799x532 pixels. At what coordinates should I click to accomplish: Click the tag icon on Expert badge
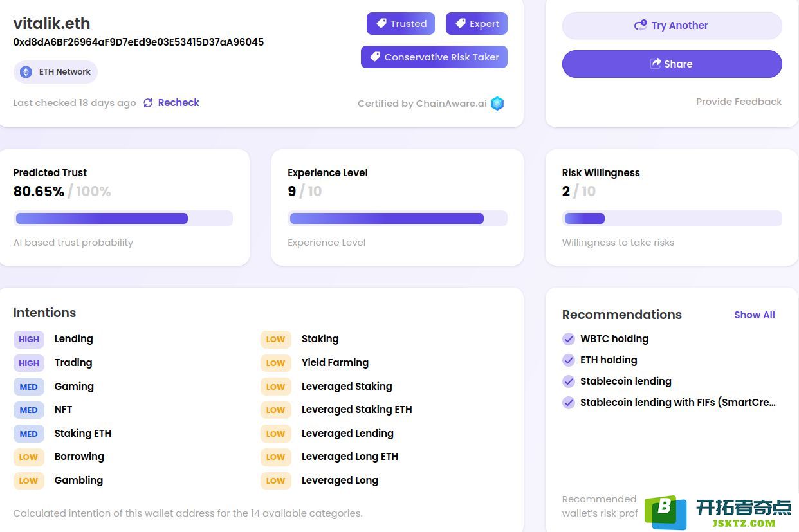461,24
